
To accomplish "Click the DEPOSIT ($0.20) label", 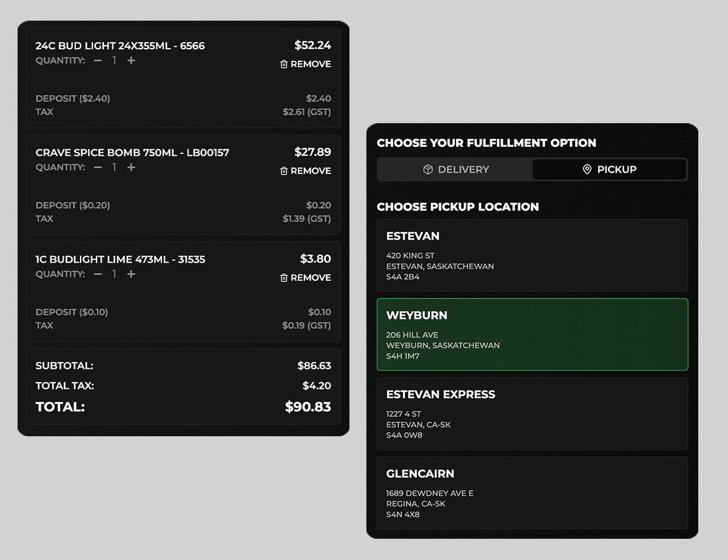I will [73, 205].
